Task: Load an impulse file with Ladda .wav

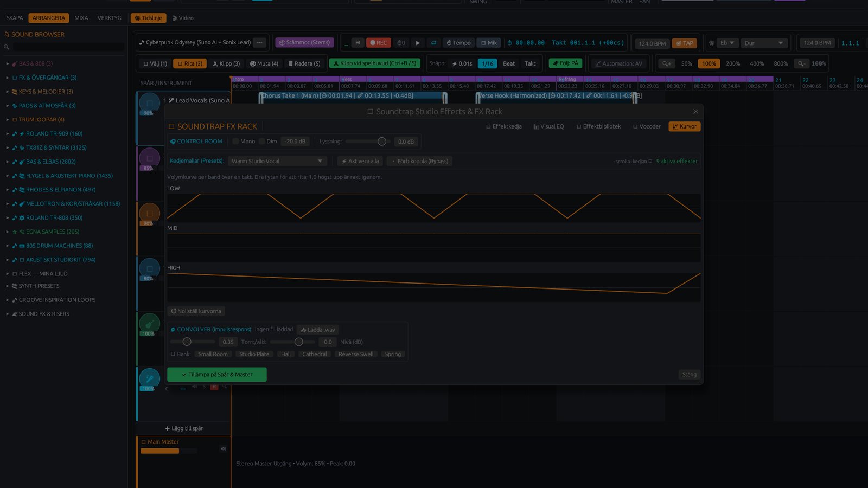Action: tap(318, 330)
